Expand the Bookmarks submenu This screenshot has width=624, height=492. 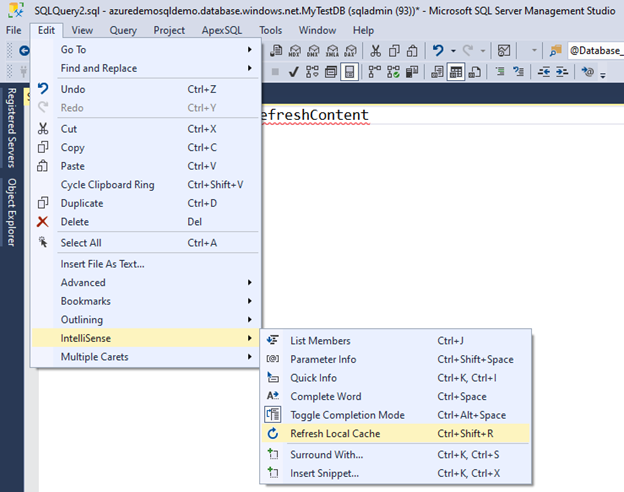pyautogui.click(x=146, y=301)
